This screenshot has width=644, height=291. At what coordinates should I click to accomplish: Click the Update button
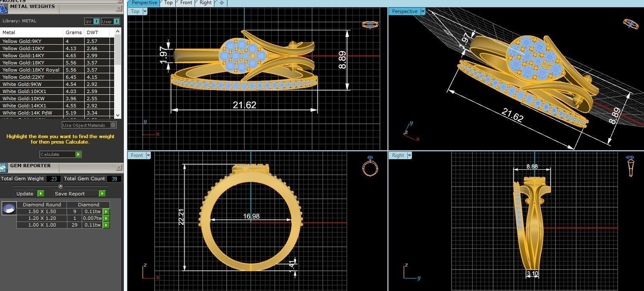coord(29,194)
